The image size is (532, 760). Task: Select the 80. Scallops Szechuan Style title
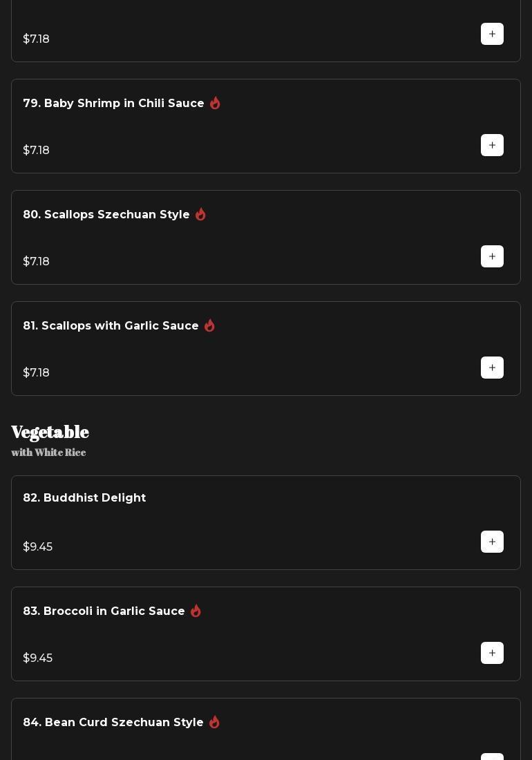click(x=106, y=214)
